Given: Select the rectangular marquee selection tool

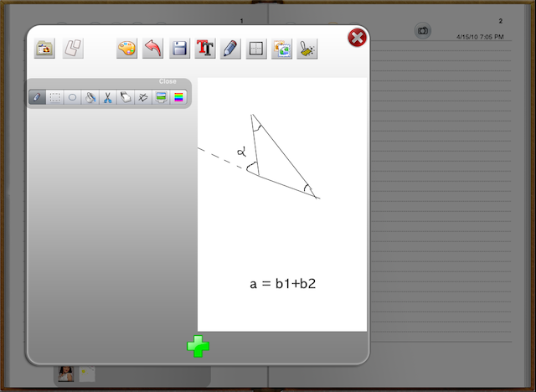Looking at the screenshot, I should point(54,97).
